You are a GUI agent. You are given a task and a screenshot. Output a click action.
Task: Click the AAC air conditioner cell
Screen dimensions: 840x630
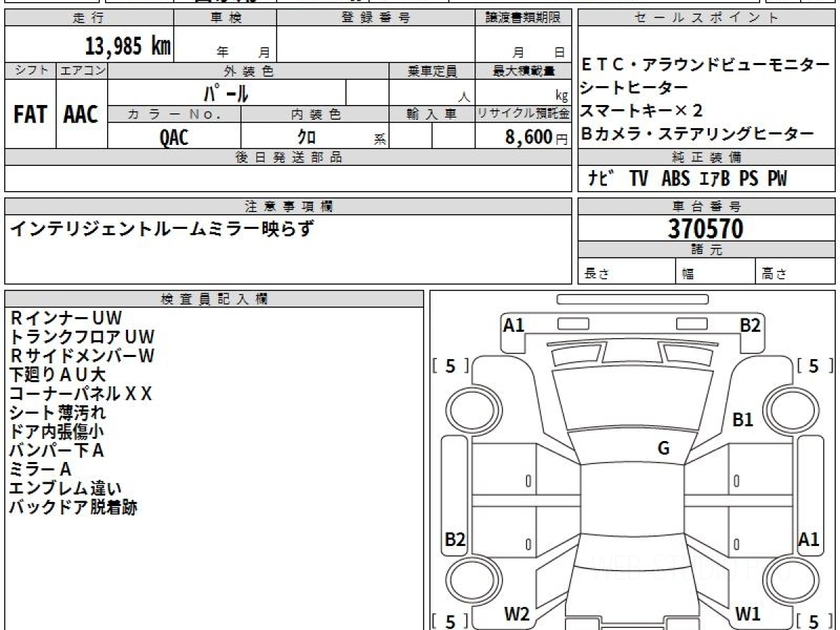point(81,115)
